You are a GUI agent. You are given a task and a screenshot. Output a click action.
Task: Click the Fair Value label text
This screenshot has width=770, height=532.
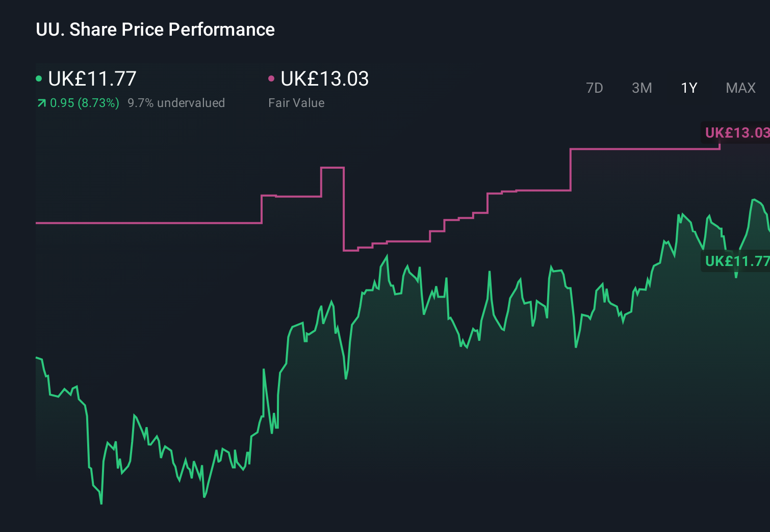tap(296, 103)
